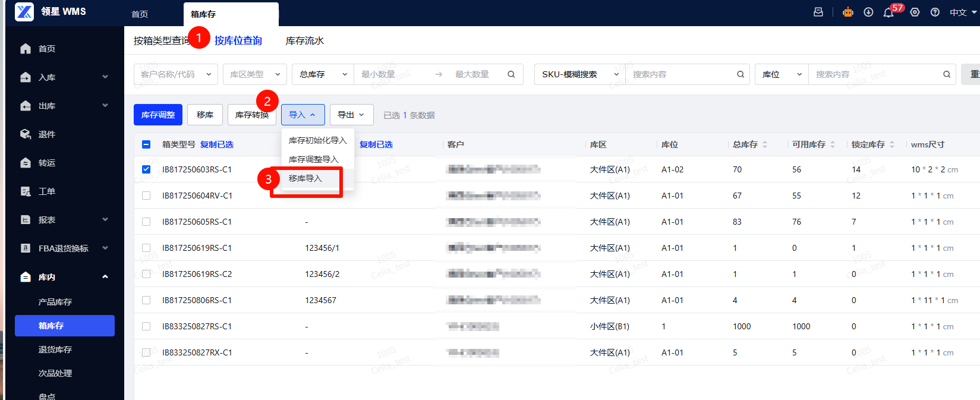Screen dimensions: 980x400
Task: Check the IB817250604RV-C1 row checkbox
Action: click(x=146, y=196)
